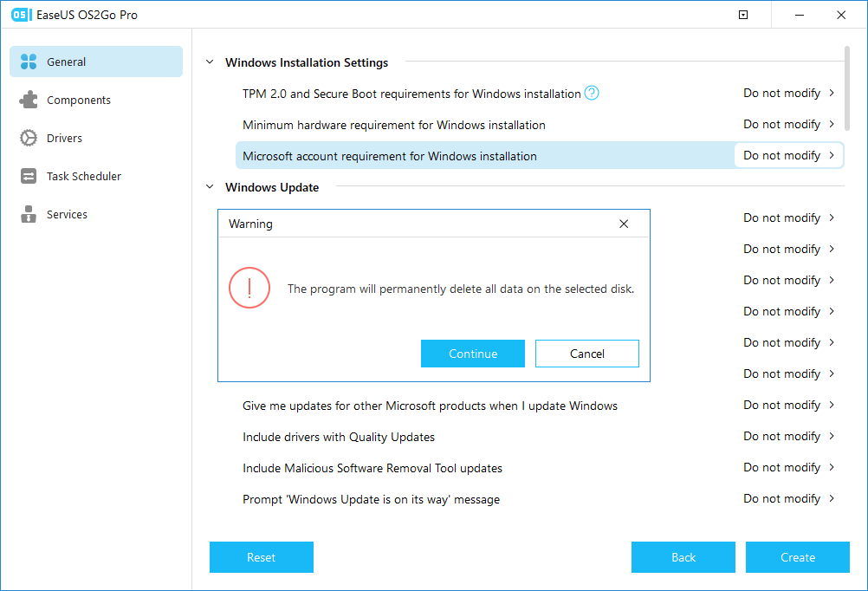
Task: Click the Task Scheduler icon
Action: pos(29,176)
